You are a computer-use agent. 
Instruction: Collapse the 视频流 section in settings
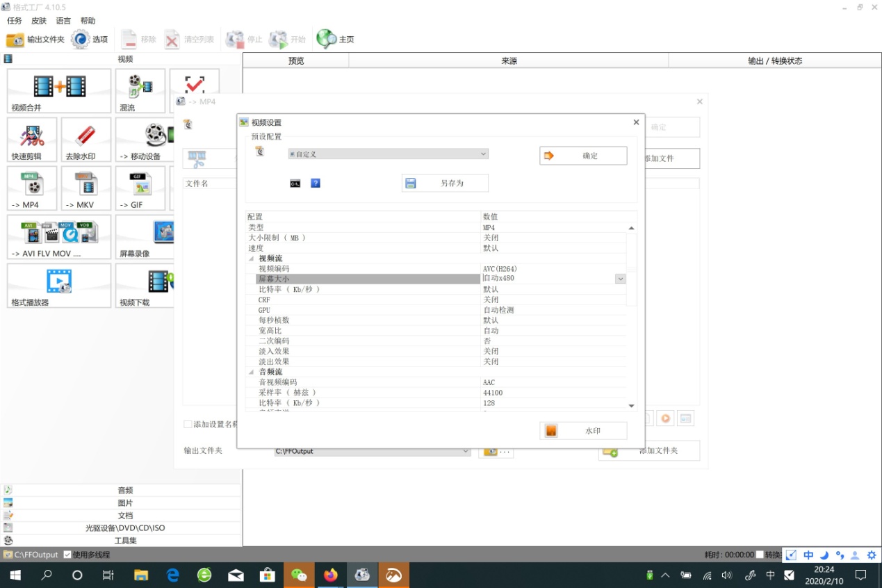click(x=251, y=259)
